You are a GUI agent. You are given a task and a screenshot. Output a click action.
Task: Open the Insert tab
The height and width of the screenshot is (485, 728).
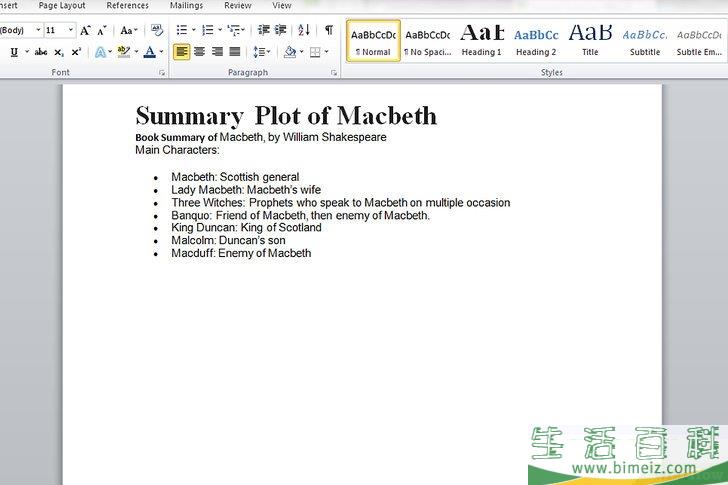8,6
